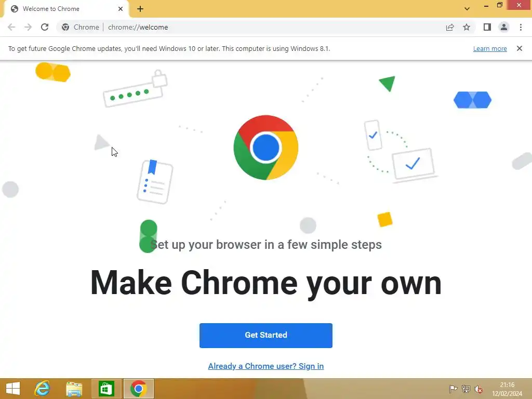Bookmark this tab with star icon
The width and height of the screenshot is (532, 399).
tap(467, 27)
